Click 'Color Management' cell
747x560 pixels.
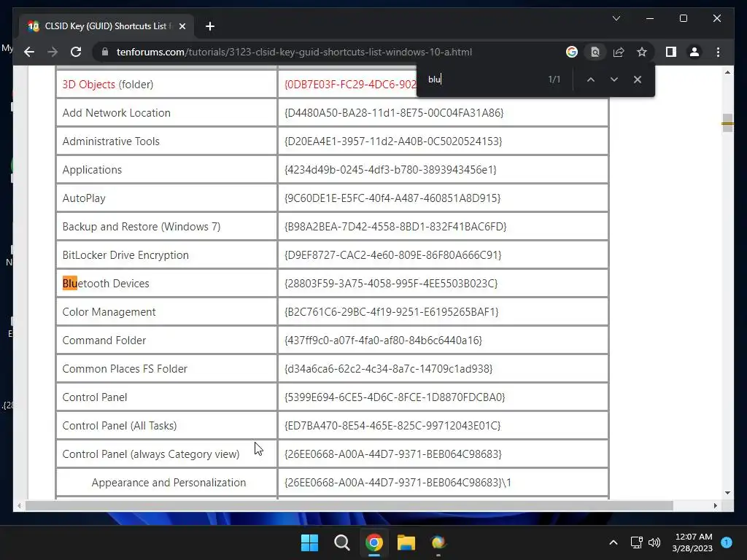(166, 312)
